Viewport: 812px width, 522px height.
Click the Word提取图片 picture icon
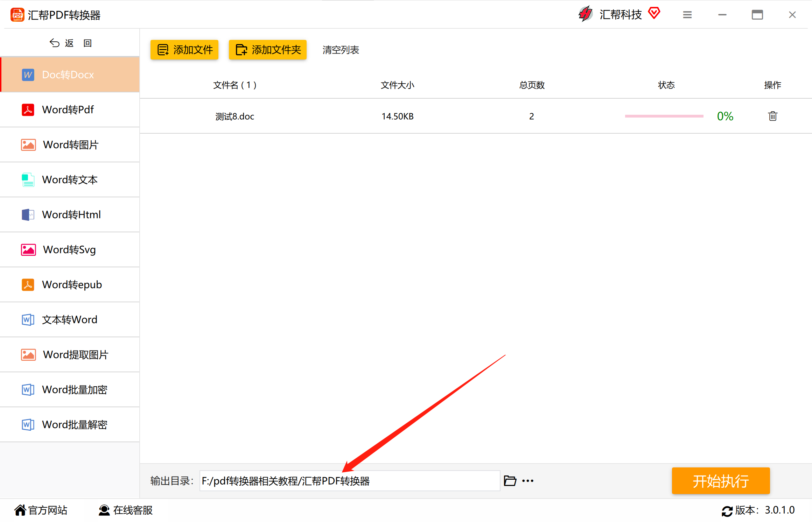click(x=28, y=354)
